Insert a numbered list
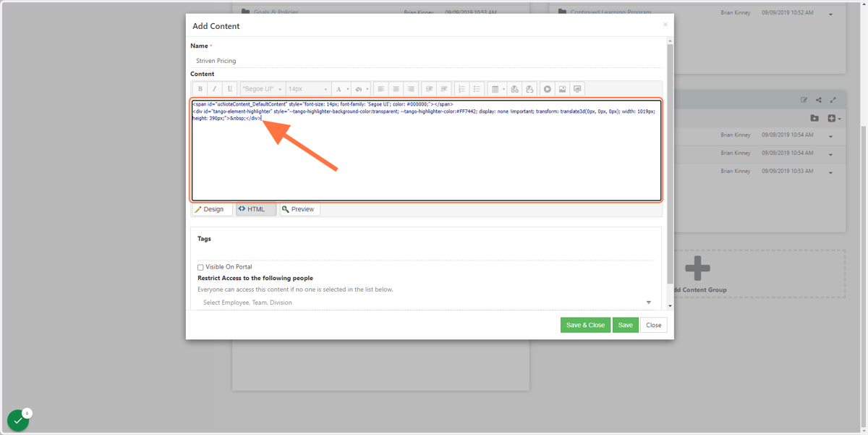The height and width of the screenshot is (435, 868). 461,89
